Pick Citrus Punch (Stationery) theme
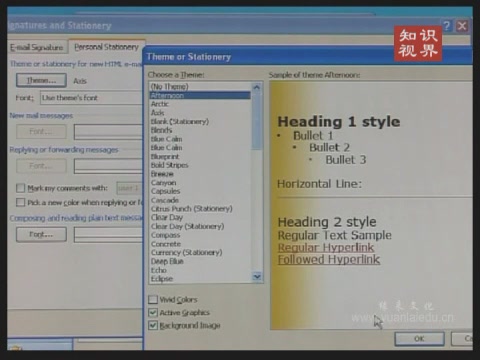The width and height of the screenshot is (480, 360). [x=192, y=209]
